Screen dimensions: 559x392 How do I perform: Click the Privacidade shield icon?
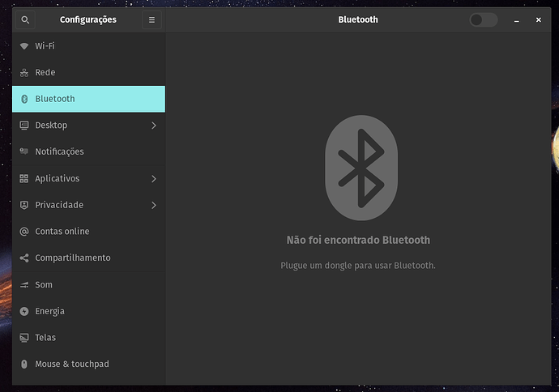point(24,205)
